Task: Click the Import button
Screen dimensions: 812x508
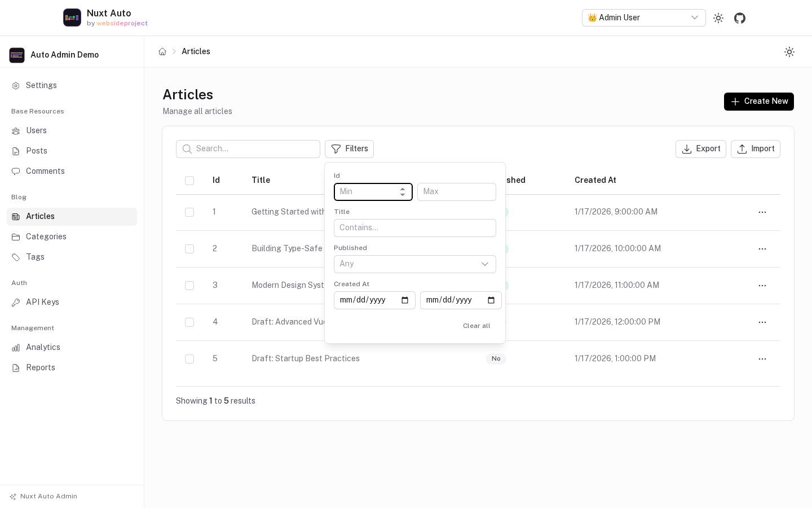Action: (x=756, y=149)
